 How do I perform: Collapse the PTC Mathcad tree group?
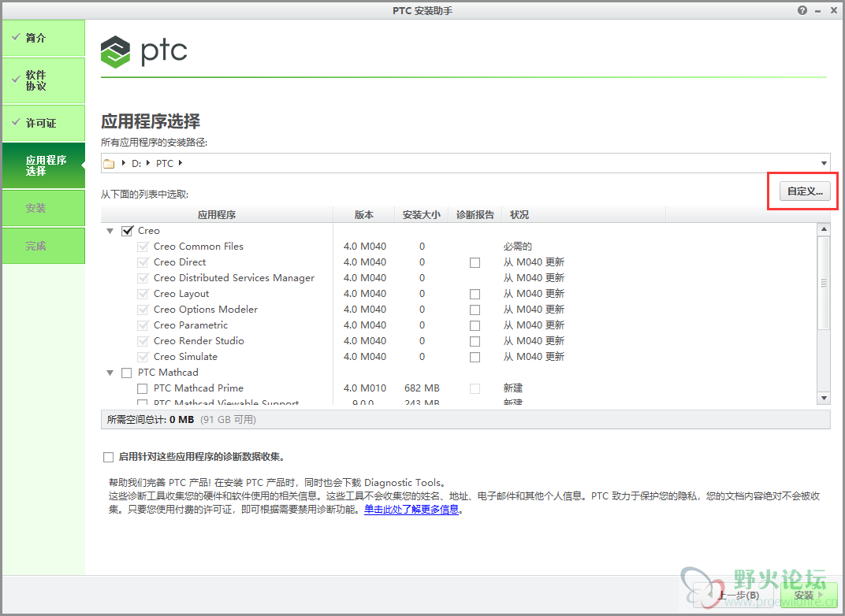[x=110, y=373]
